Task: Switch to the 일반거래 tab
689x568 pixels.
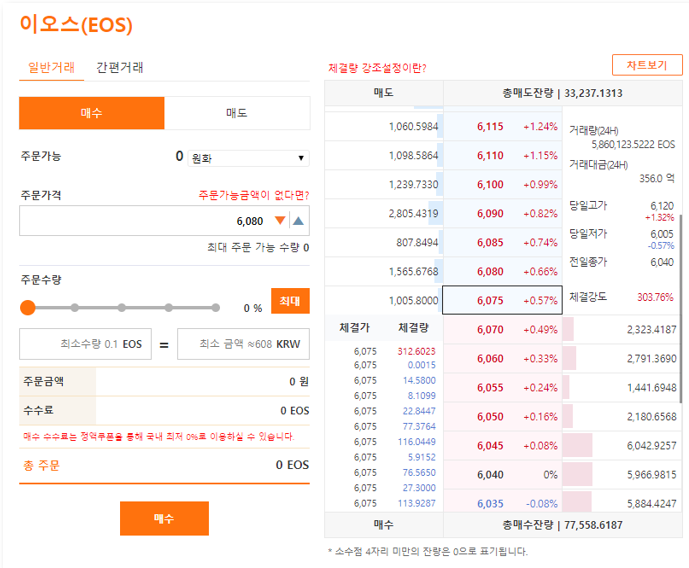Action: [x=51, y=68]
